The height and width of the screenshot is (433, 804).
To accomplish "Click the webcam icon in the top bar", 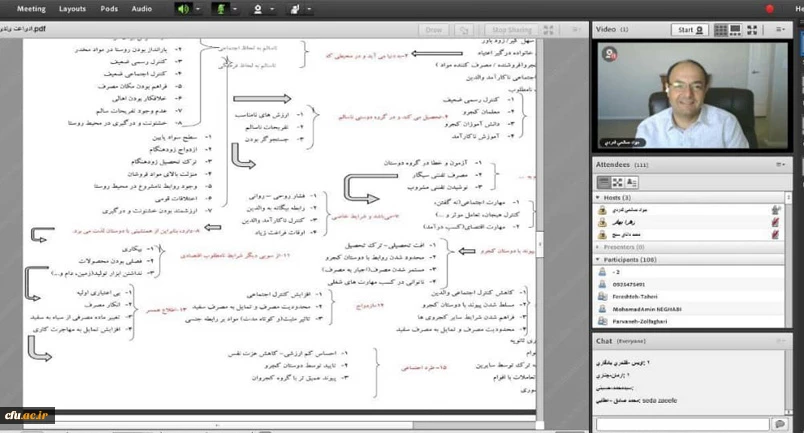I will point(258,8).
